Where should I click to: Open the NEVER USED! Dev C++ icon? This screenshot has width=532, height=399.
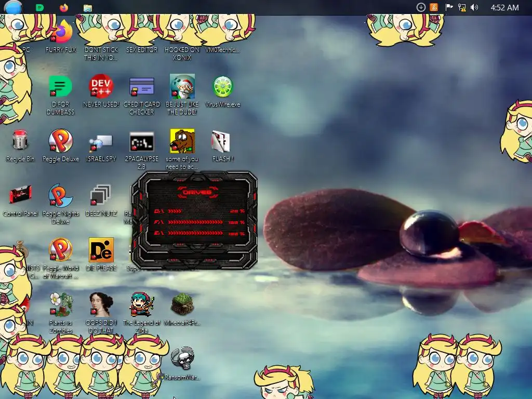click(x=101, y=86)
